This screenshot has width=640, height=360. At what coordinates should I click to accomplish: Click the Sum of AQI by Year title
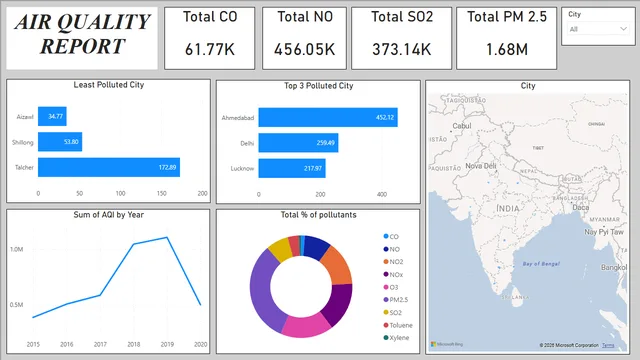[x=109, y=215]
